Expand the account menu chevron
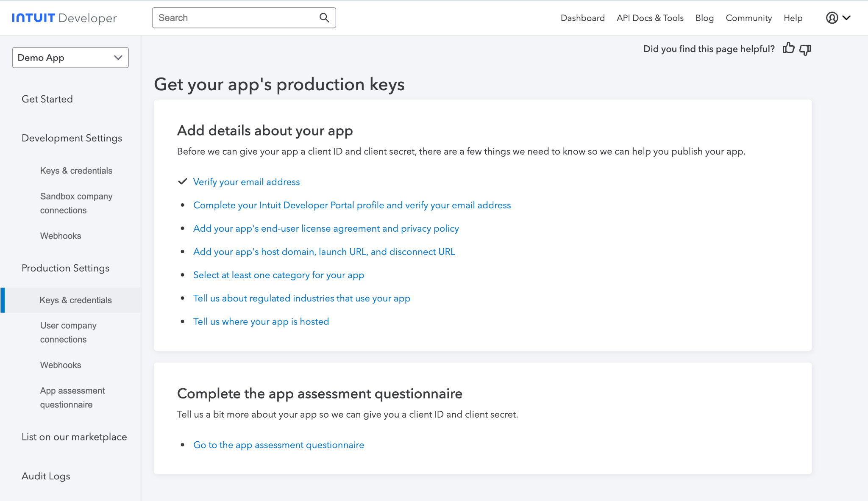This screenshot has height=501, width=868. 846,18
